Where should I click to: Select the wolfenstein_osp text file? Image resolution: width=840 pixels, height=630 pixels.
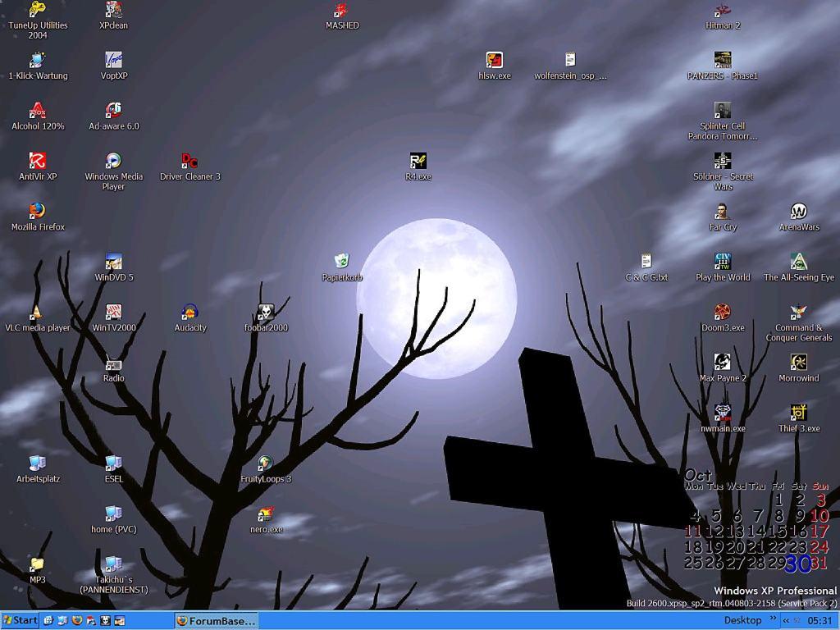click(570, 66)
